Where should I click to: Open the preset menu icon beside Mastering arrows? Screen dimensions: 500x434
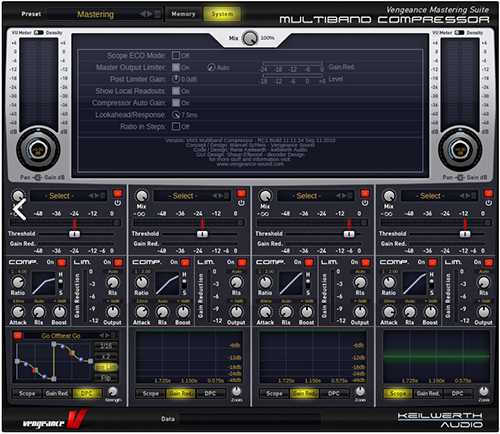click(x=157, y=14)
